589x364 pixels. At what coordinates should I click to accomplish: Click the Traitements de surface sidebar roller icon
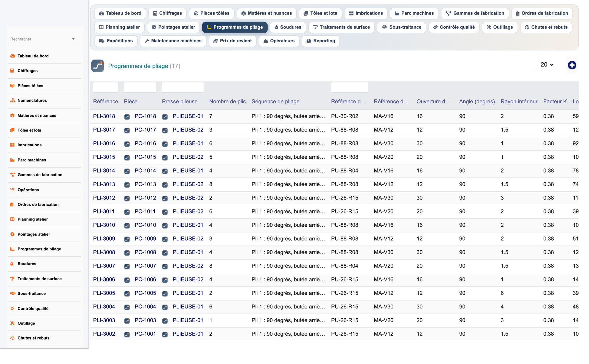click(x=12, y=279)
